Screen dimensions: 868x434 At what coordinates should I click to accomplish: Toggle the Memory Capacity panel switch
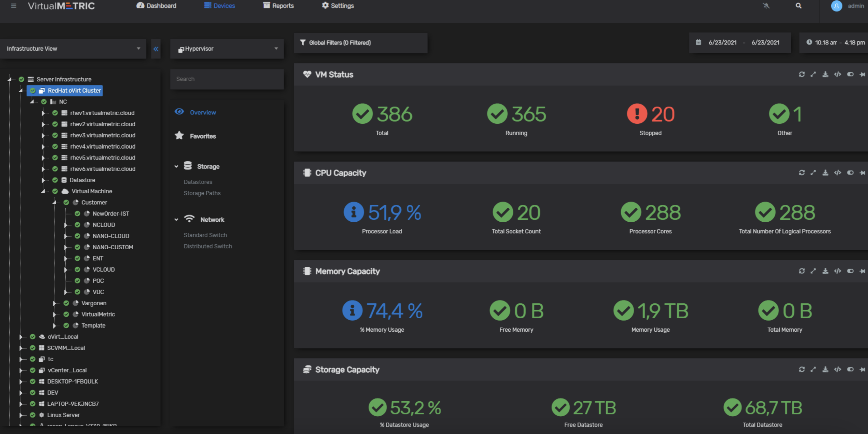850,271
